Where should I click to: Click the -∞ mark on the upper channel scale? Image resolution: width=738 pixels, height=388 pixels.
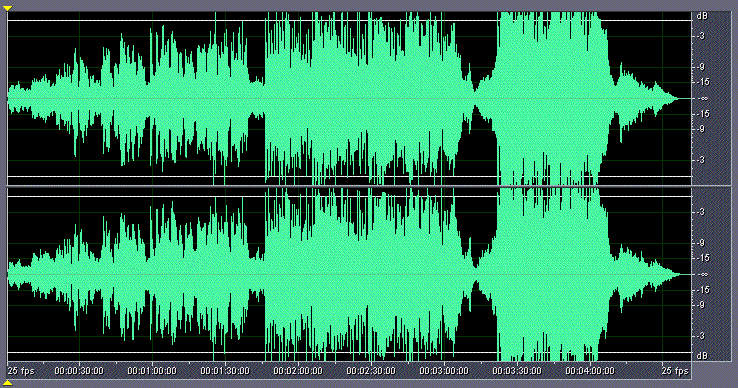(x=703, y=98)
